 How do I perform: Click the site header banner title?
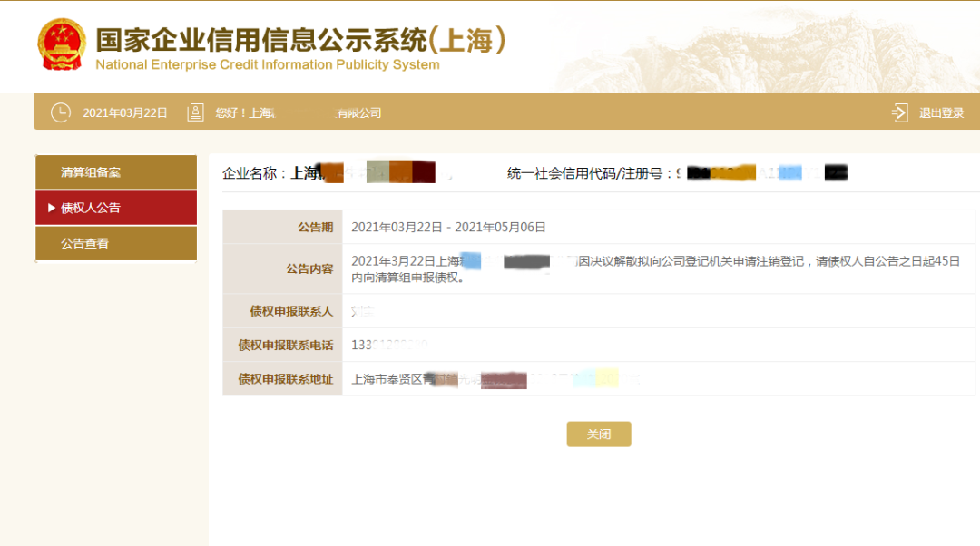(299, 38)
